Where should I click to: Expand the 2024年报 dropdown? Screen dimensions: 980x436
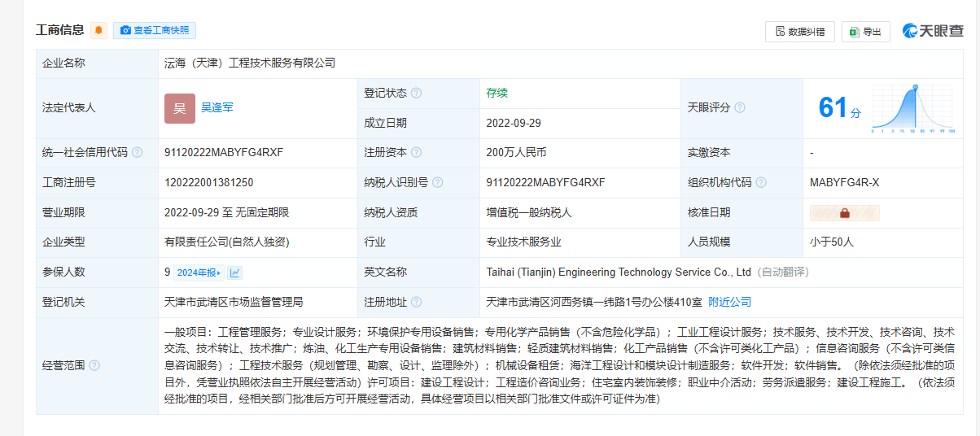click(x=198, y=272)
